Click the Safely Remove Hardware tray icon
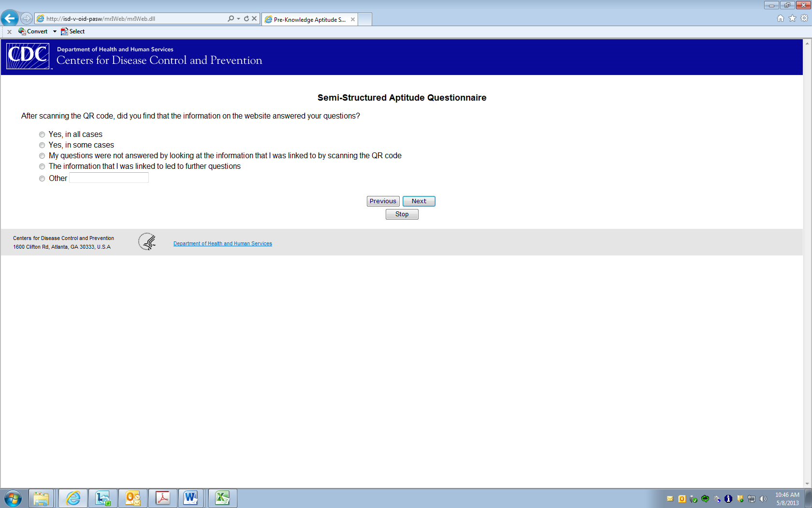 click(694, 499)
